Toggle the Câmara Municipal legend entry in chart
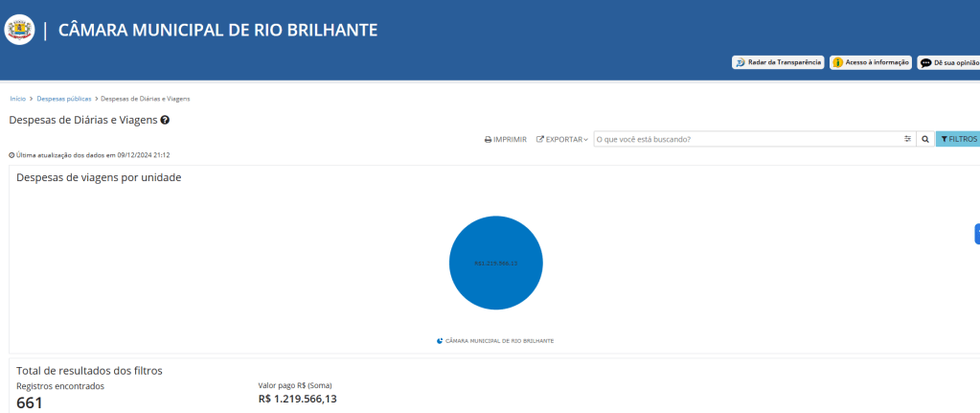The image size is (980, 413). coord(494,340)
